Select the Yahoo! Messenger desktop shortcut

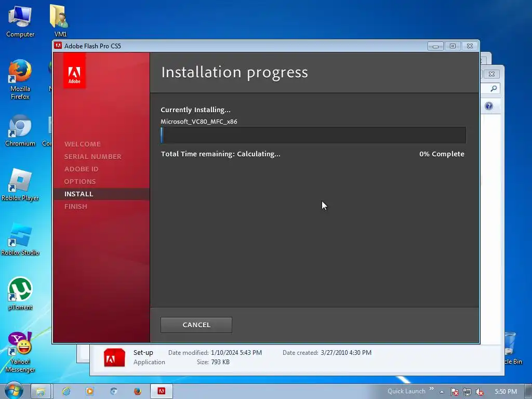(20, 352)
